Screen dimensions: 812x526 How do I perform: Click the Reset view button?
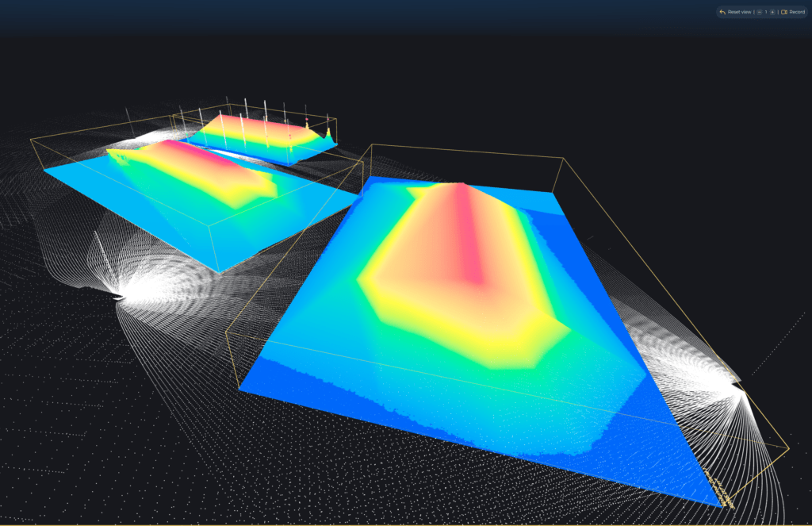click(738, 12)
